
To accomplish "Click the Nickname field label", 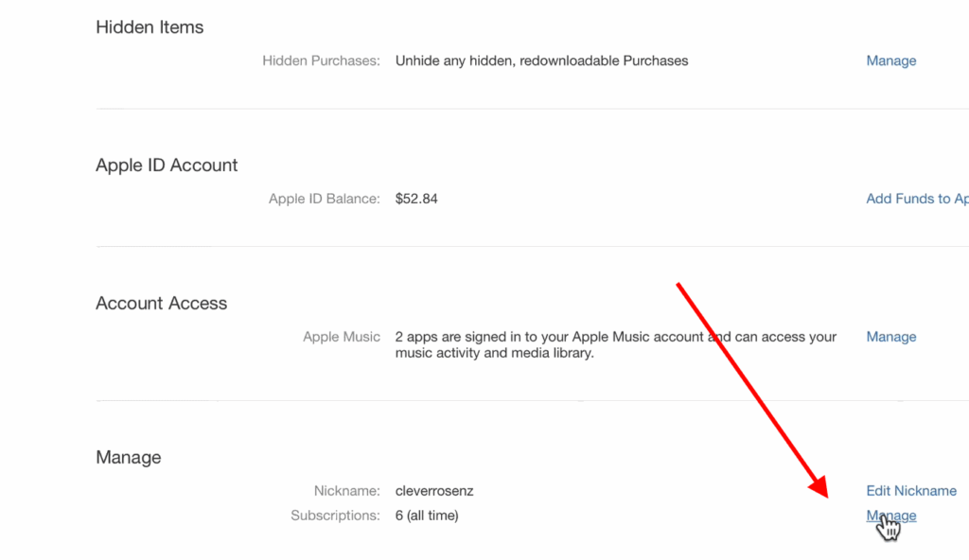I will pos(346,490).
